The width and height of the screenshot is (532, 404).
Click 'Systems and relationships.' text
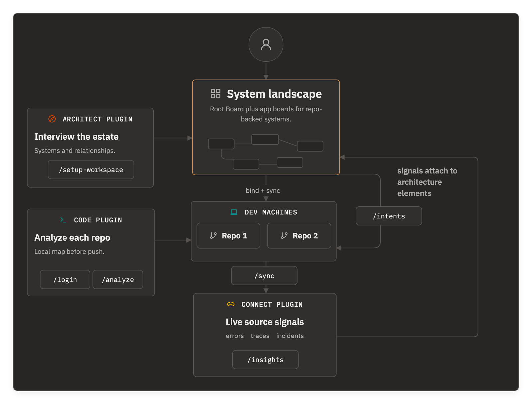point(75,151)
